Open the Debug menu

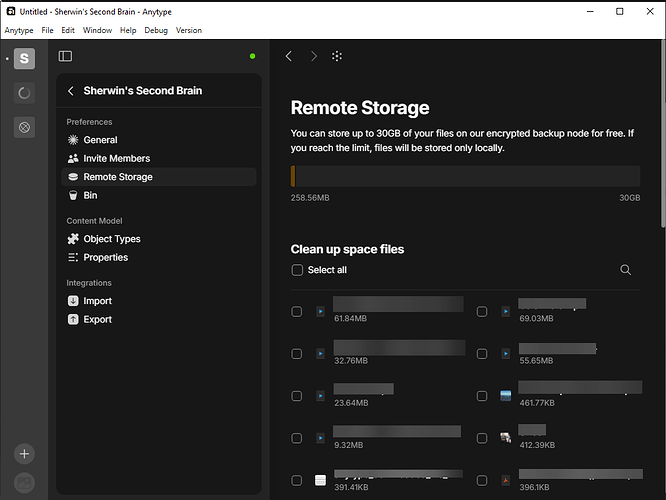point(156,30)
